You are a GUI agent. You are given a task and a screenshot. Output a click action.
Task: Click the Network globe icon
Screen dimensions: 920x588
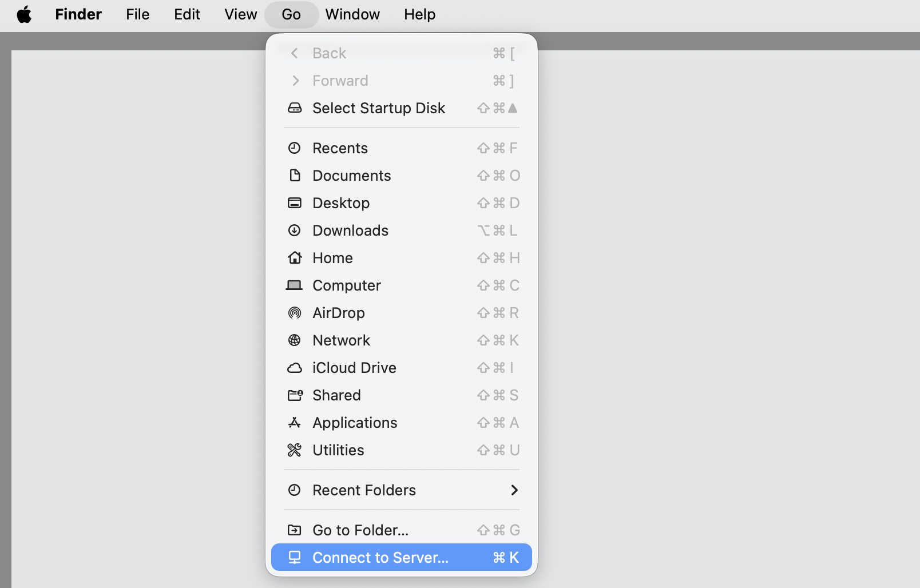[295, 340]
